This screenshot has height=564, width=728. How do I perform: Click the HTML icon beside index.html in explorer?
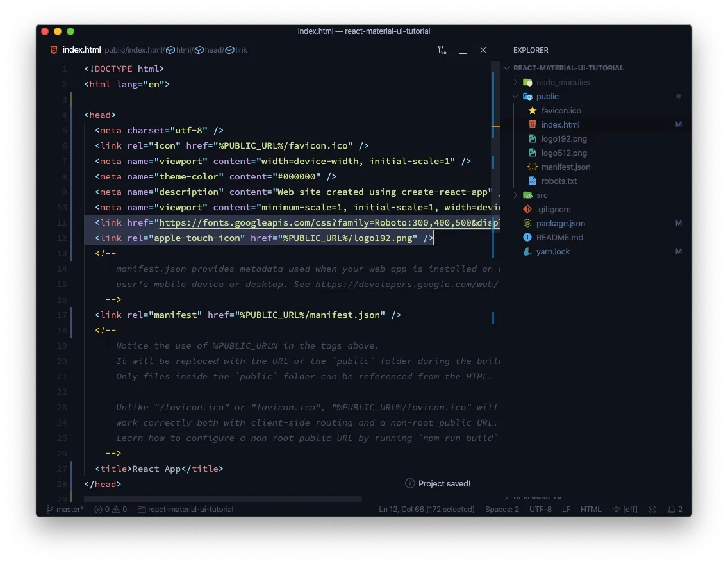[x=533, y=124]
